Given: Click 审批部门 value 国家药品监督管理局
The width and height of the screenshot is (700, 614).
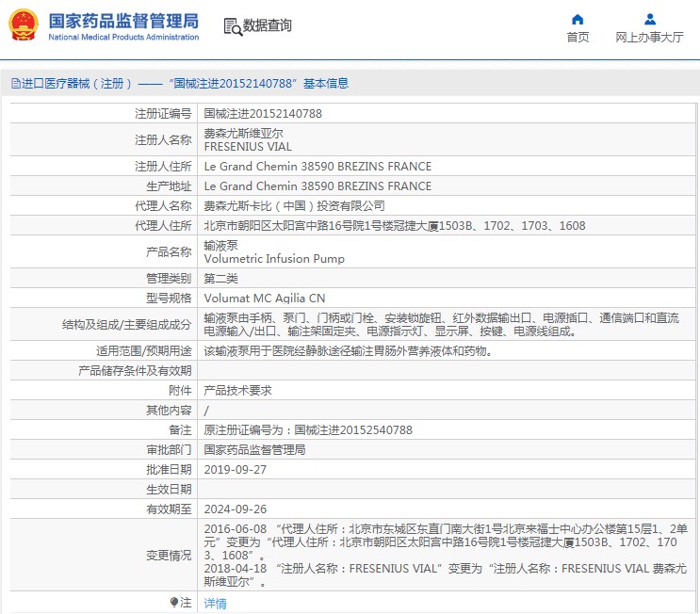Looking at the screenshot, I should (254, 450).
